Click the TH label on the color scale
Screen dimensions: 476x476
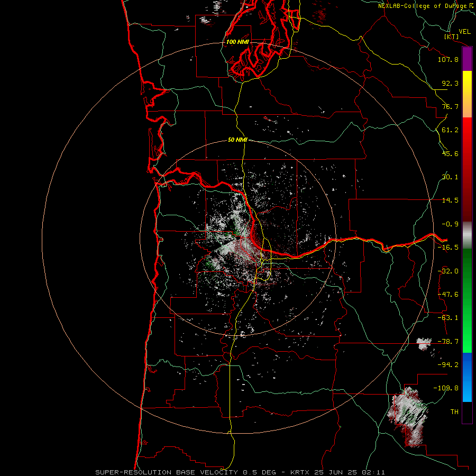(x=454, y=412)
